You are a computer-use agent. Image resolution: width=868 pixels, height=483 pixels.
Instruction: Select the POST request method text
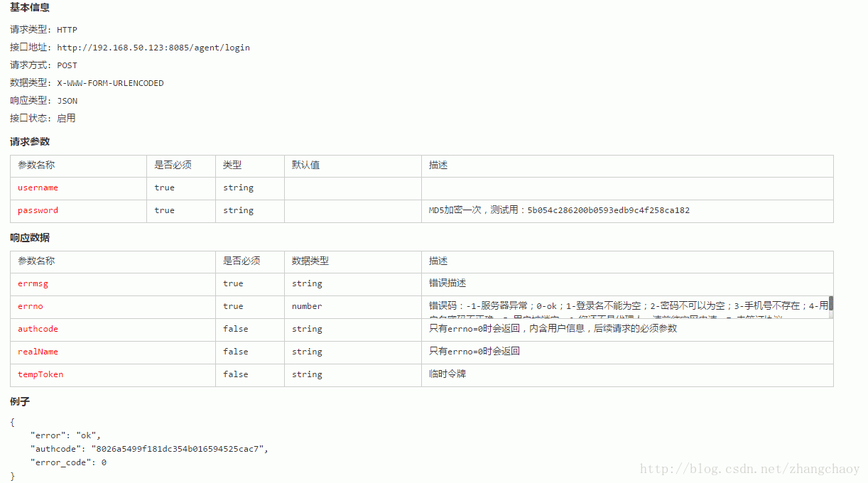(x=67, y=65)
